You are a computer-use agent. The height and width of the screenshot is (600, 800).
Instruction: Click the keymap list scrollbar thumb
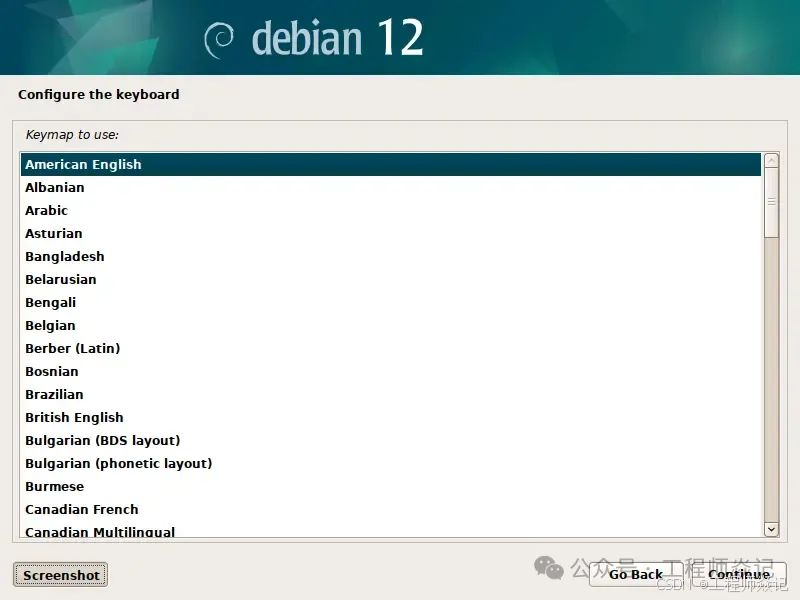coord(771,202)
